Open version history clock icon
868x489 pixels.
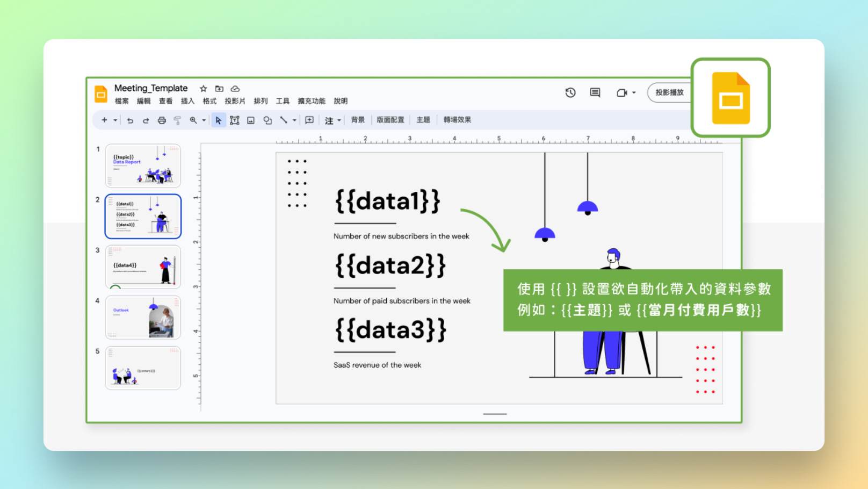tap(570, 92)
